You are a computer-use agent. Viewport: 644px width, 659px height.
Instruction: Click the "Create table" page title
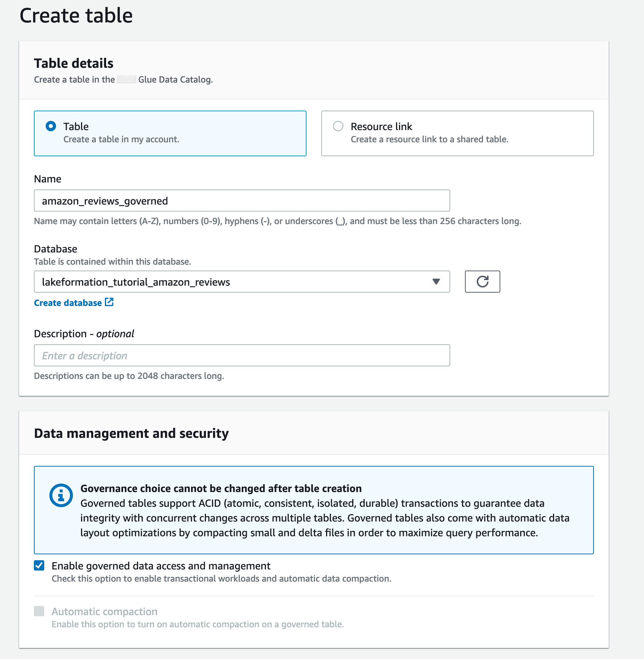click(x=76, y=15)
